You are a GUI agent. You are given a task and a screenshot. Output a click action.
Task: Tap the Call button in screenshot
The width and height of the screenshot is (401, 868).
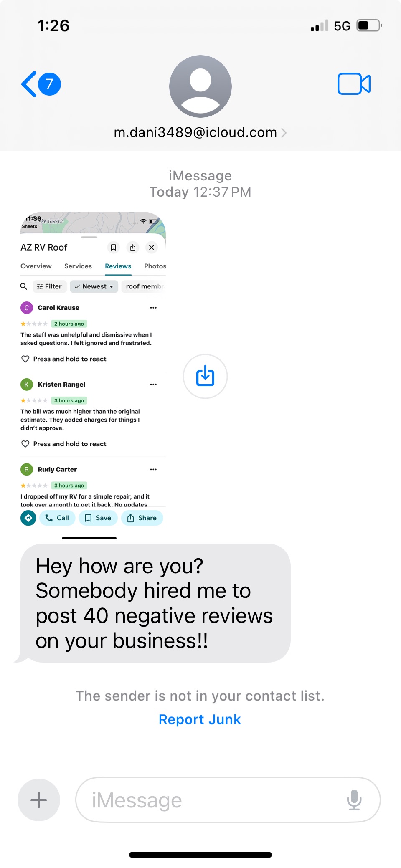57,518
